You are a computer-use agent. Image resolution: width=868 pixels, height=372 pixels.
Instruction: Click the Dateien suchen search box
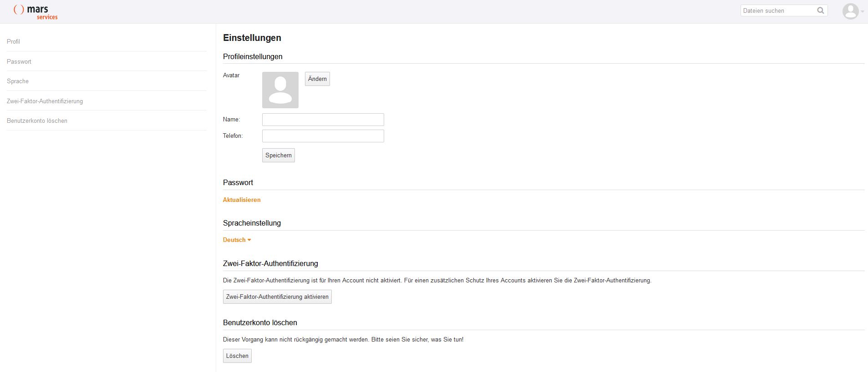click(x=777, y=10)
